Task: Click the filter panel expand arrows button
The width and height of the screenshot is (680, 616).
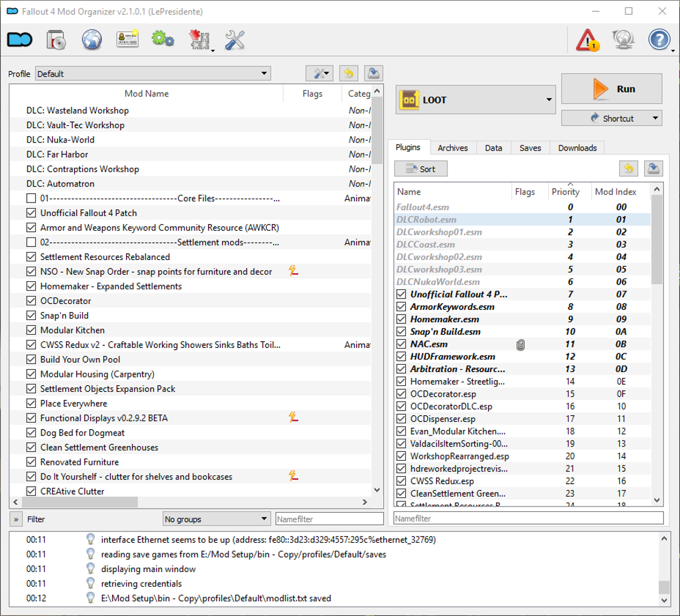Action: (x=16, y=519)
